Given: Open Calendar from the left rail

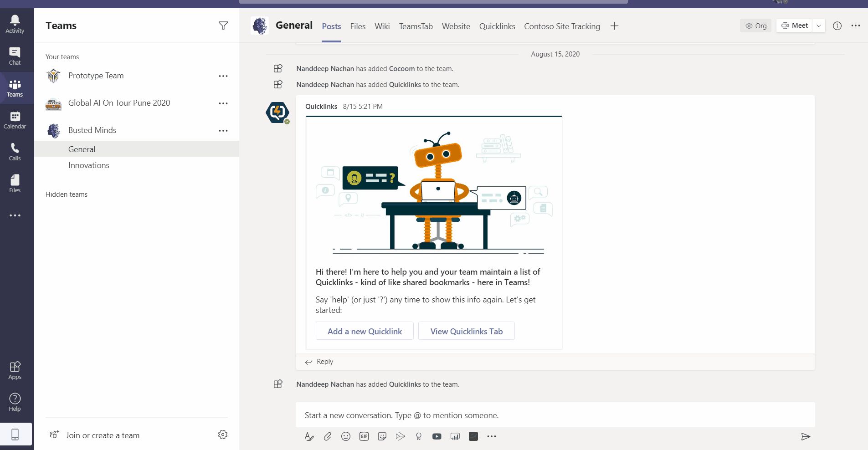Looking at the screenshot, I should pos(15,120).
